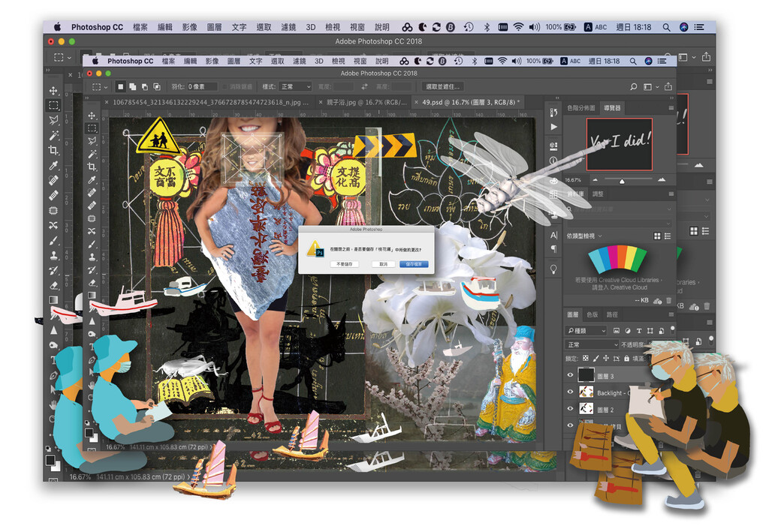Expand the 種類 layer filter dropdown

(x=587, y=330)
